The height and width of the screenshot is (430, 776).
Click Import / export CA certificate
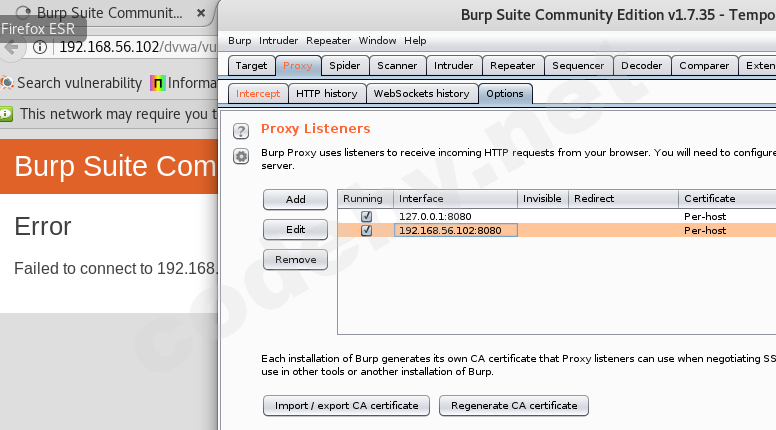click(x=346, y=406)
